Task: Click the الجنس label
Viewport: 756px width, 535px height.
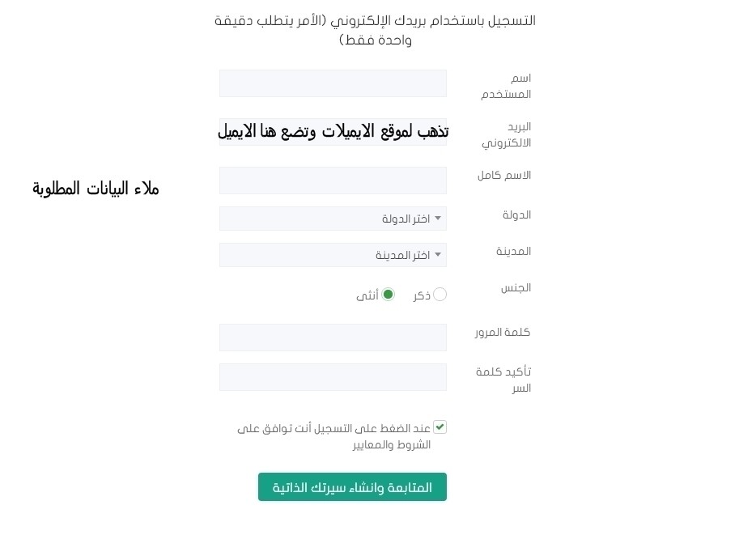Action: tap(516, 287)
